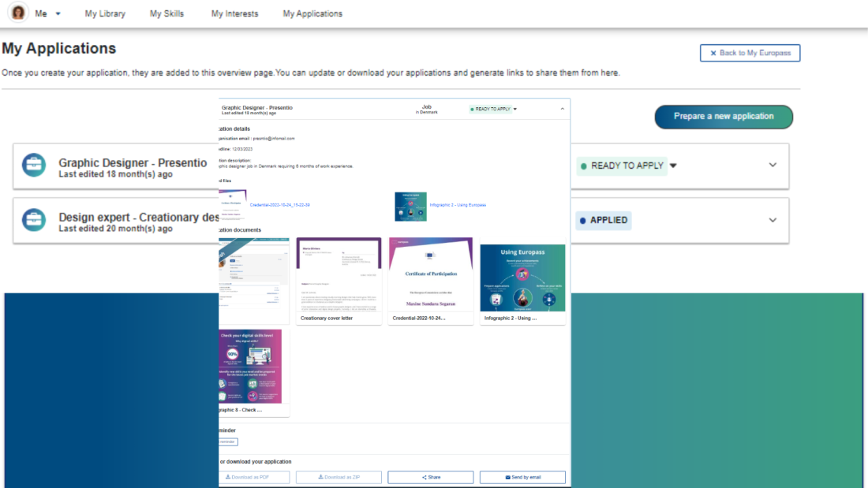
Task: Click the My Applications page heading
Action: click(x=58, y=49)
